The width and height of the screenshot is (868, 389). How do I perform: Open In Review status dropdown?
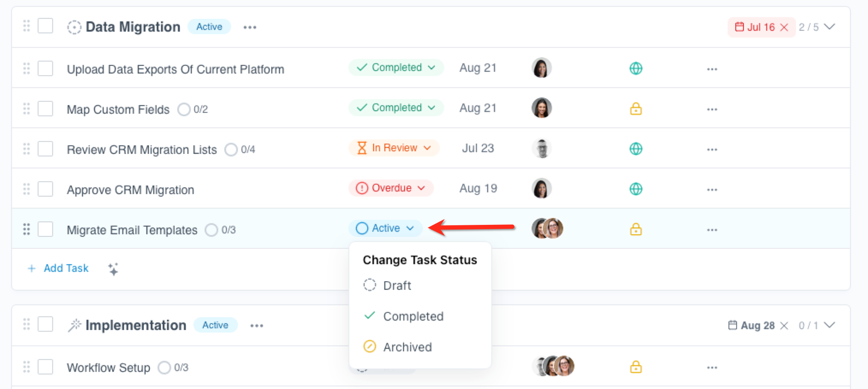click(394, 148)
